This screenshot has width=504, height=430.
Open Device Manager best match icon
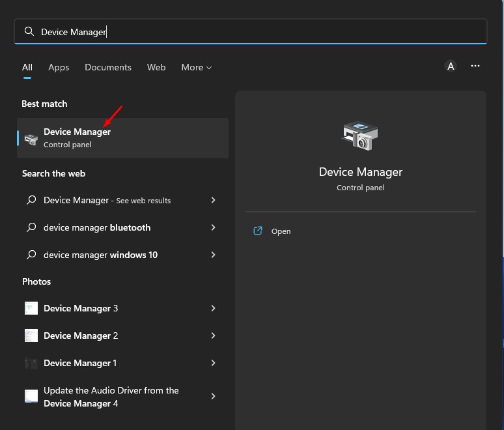click(31, 139)
